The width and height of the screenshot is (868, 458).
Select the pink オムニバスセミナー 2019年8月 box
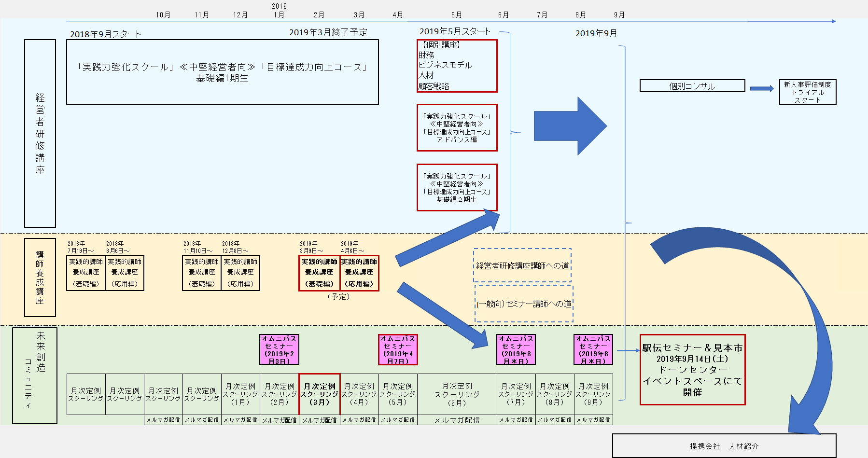[593, 349]
